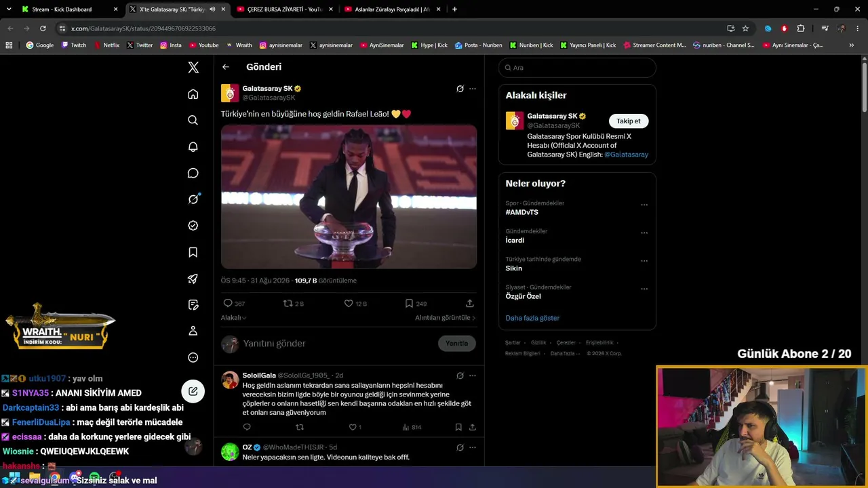This screenshot has width=868, height=488.
Task: Expand the Alakalı reply sort dropdown
Action: pyautogui.click(x=234, y=318)
